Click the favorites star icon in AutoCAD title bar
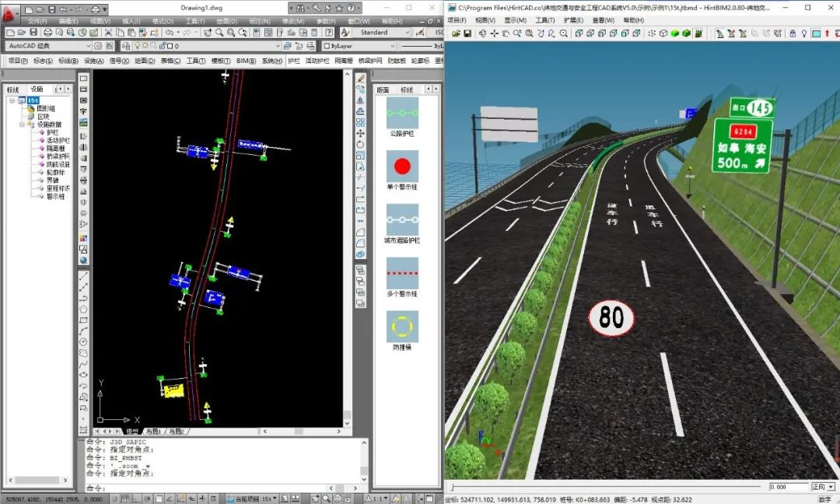This screenshot has width=840, height=504. [338, 8]
